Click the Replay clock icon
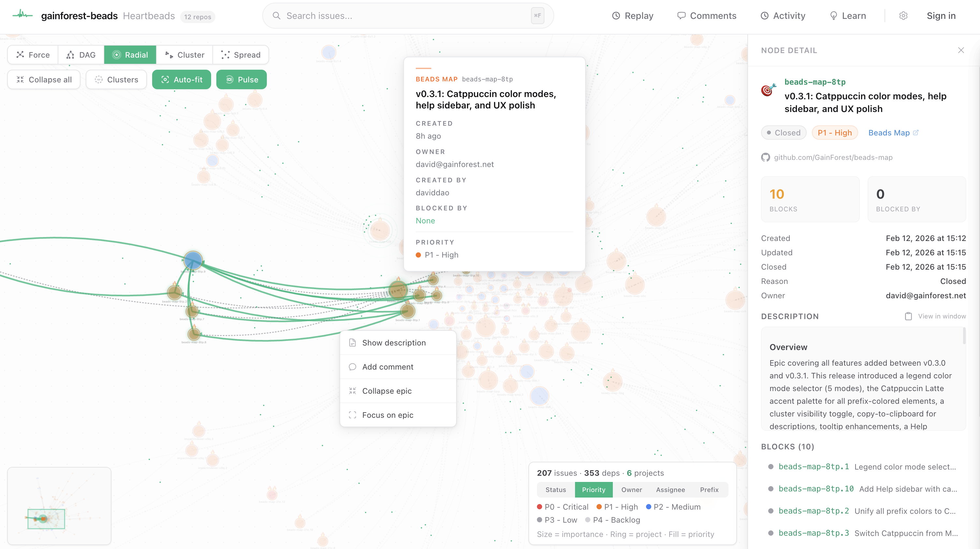The width and height of the screenshot is (980, 549). 616,16
